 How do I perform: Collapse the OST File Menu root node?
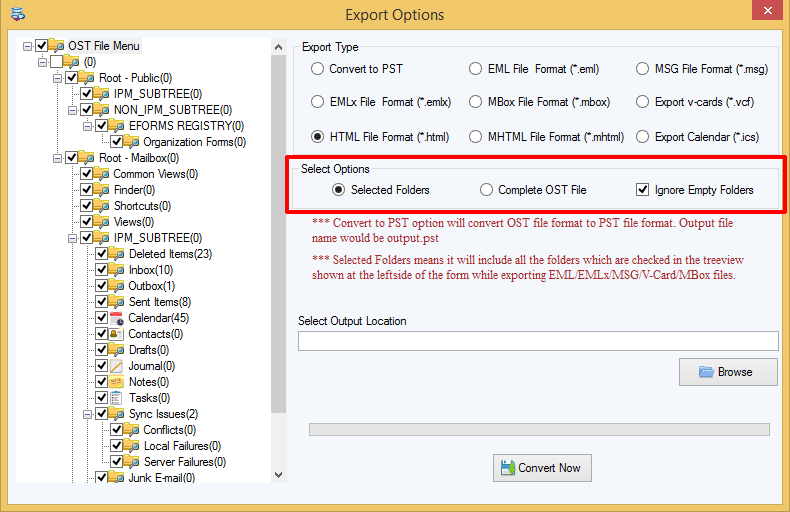click(x=27, y=46)
